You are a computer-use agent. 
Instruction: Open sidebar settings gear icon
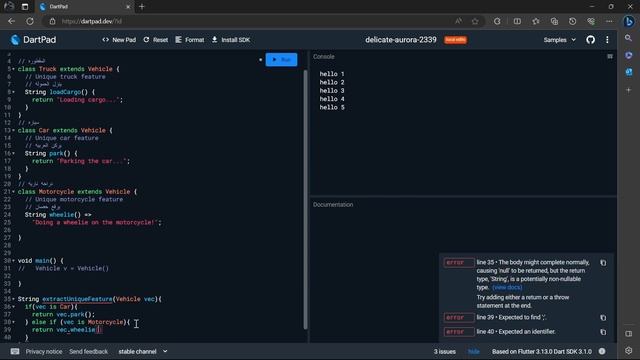pyautogui.click(x=629, y=351)
